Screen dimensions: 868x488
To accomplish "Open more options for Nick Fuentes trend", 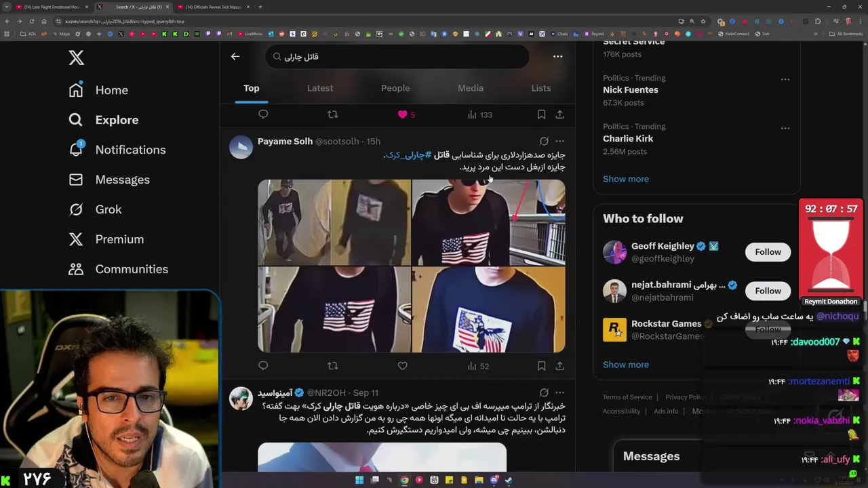I will pyautogui.click(x=785, y=79).
